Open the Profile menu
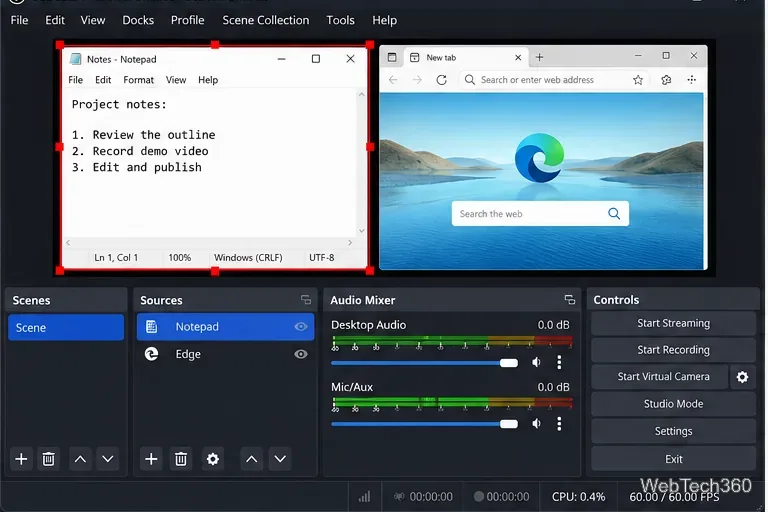This screenshot has height=512, width=768. pos(188,20)
